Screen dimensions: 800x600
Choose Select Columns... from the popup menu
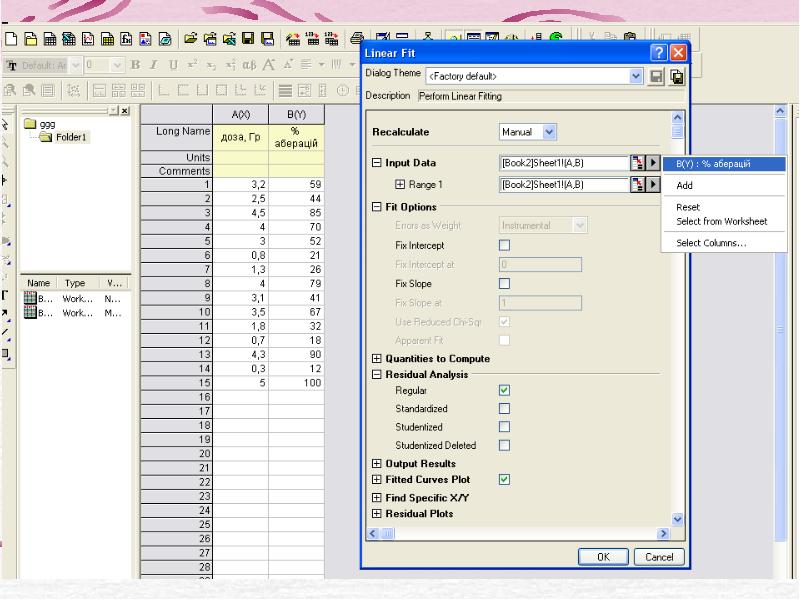pyautogui.click(x=710, y=243)
